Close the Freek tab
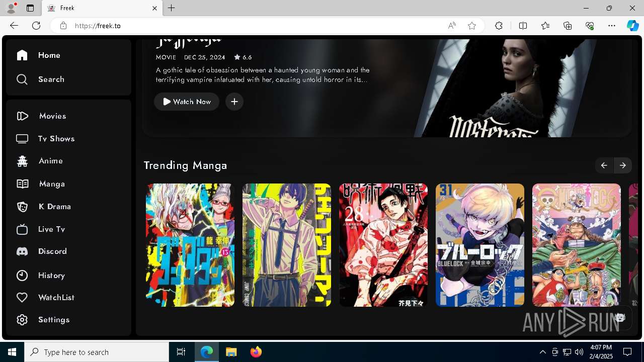 point(155,8)
